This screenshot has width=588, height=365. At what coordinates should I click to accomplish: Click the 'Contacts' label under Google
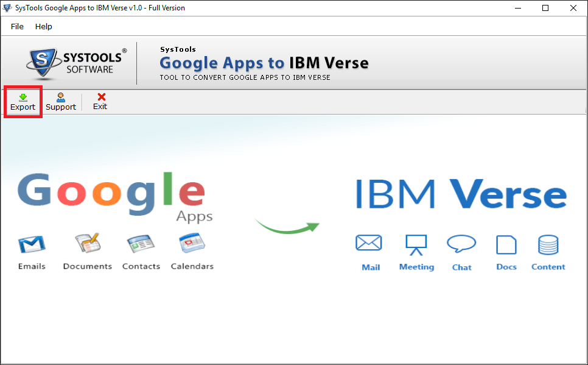[x=141, y=266]
